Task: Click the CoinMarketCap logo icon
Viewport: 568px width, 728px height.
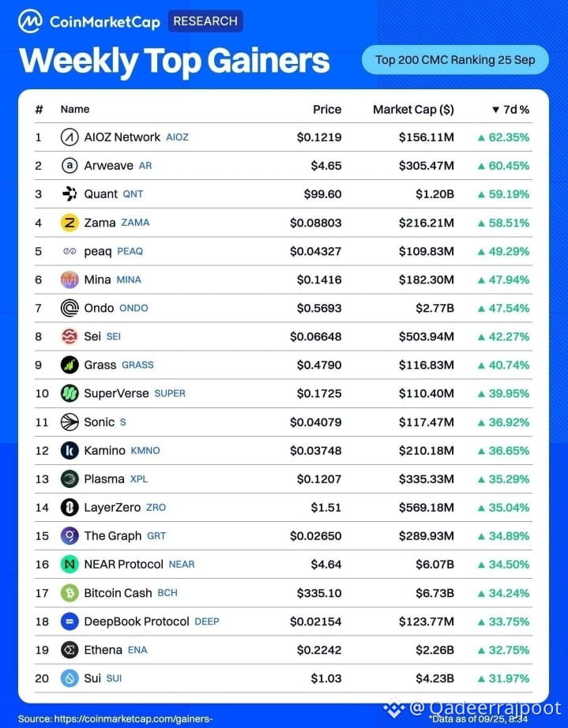Action: click(x=30, y=21)
